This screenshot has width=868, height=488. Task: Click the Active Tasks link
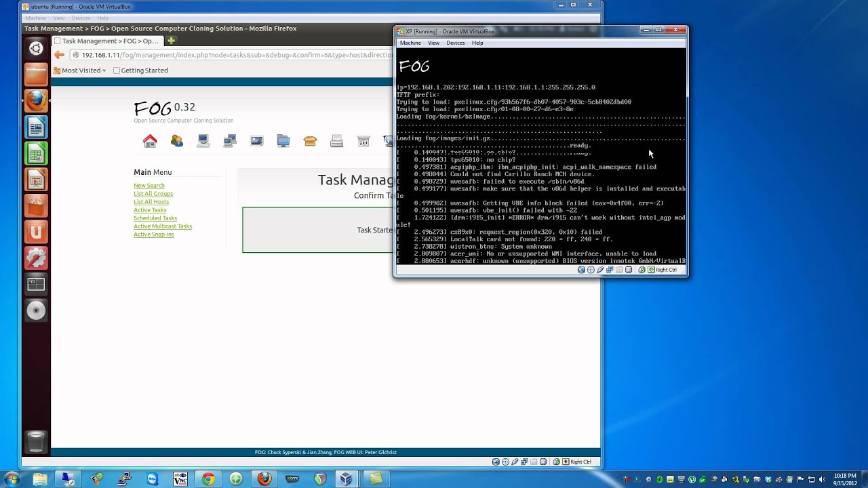coord(150,210)
